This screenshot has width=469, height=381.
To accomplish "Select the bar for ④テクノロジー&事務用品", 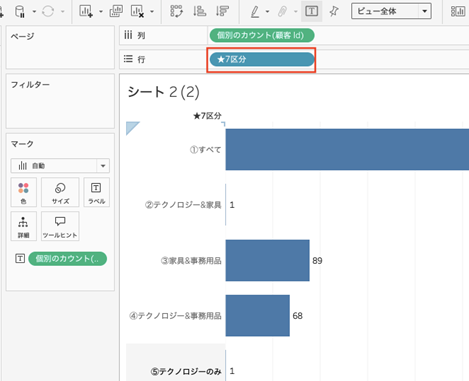I will [258, 315].
